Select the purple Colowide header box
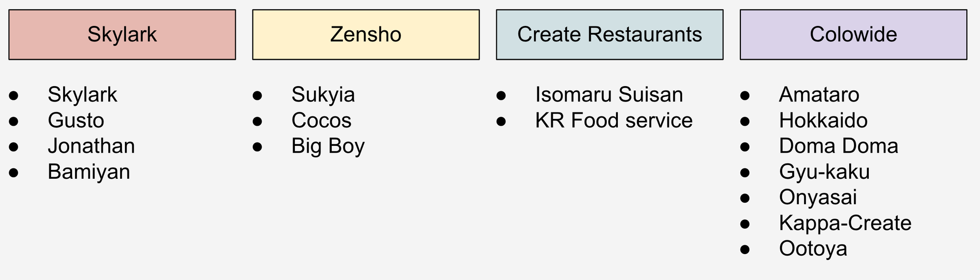The width and height of the screenshot is (980, 280). (853, 35)
